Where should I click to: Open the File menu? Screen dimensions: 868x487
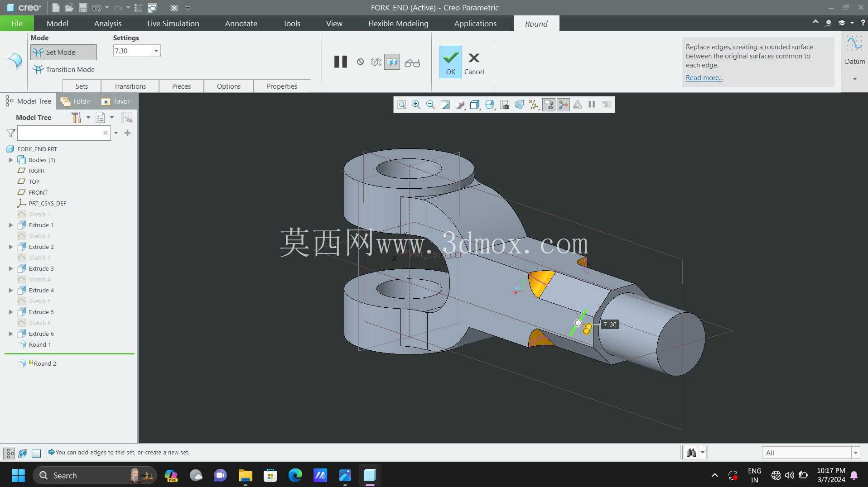pos(17,24)
